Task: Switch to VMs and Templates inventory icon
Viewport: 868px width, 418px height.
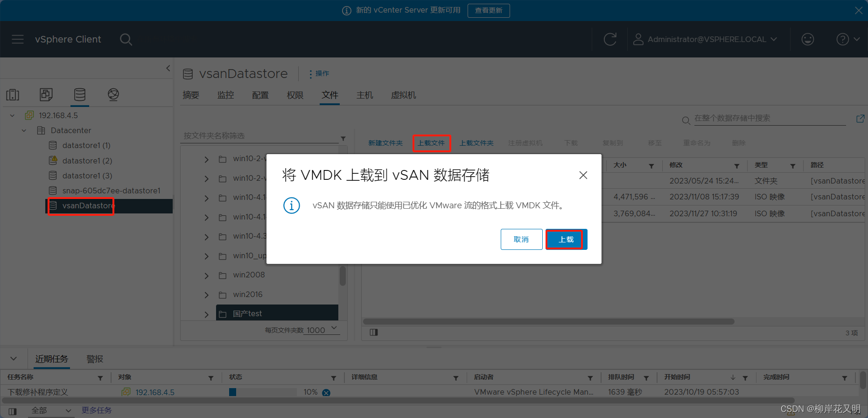Action: (x=46, y=95)
